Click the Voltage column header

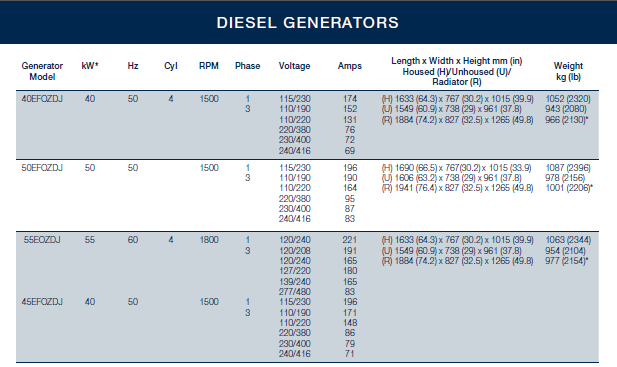(x=294, y=66)
